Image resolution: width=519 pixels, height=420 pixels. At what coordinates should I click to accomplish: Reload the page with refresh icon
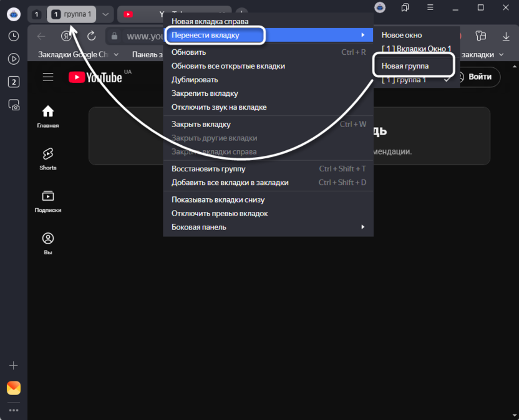pyautogui.click(x=91, y=36)
